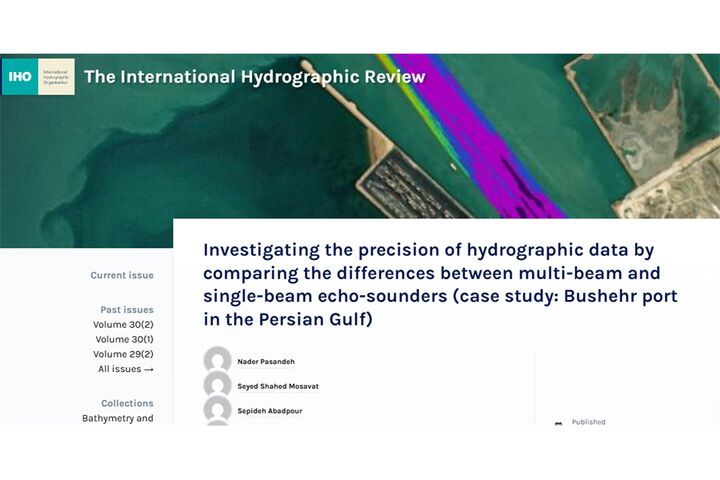720x480 pixels.
Task: Click Seyed Shahed Mosavat's avatar icon
Action: [x=217, y=386]
